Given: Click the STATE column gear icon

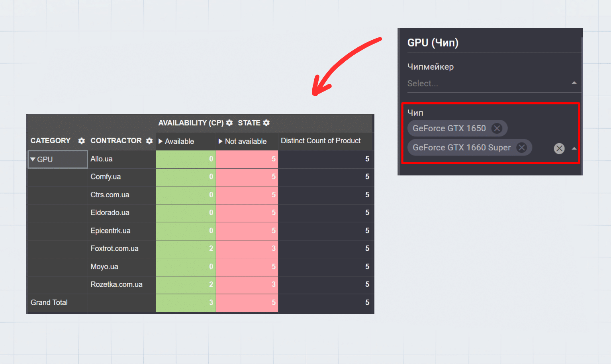Looking at the screenshot, I should pos(266,123).
